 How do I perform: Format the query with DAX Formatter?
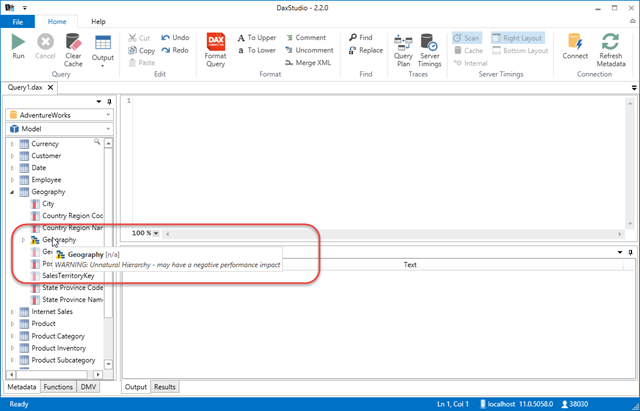[x=216, y=50]
